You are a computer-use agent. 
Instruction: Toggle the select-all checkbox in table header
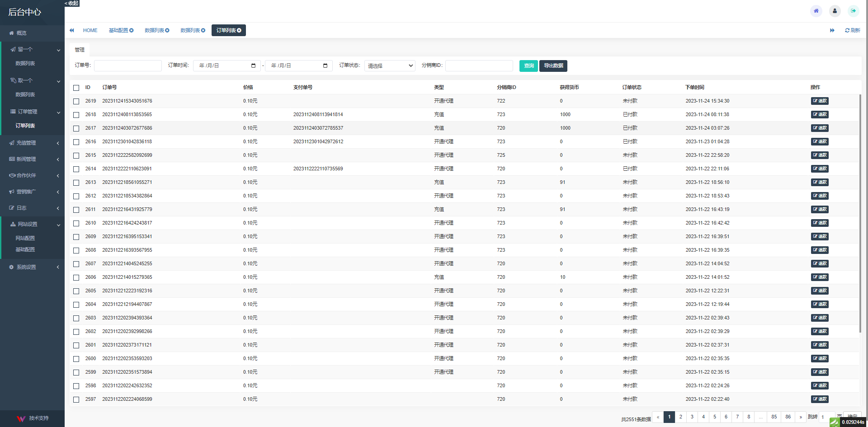pyautogui.click(x=76, y=88)
